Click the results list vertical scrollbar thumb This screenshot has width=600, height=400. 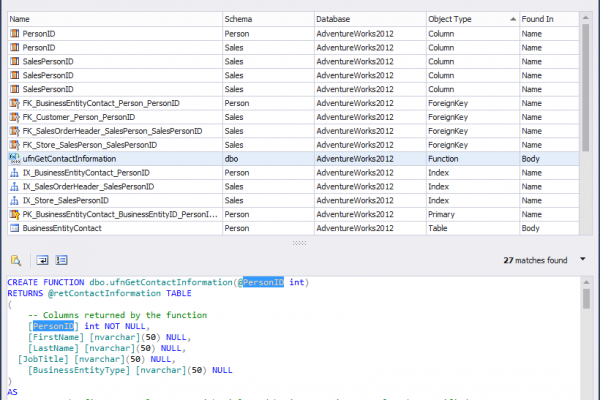(x=585, y=87)
